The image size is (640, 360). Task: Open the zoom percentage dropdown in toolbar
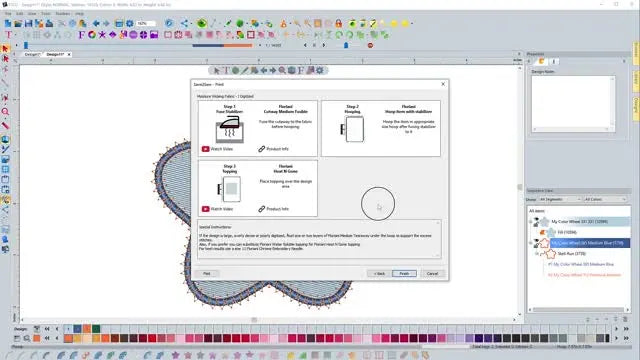[x=146, y=24]
